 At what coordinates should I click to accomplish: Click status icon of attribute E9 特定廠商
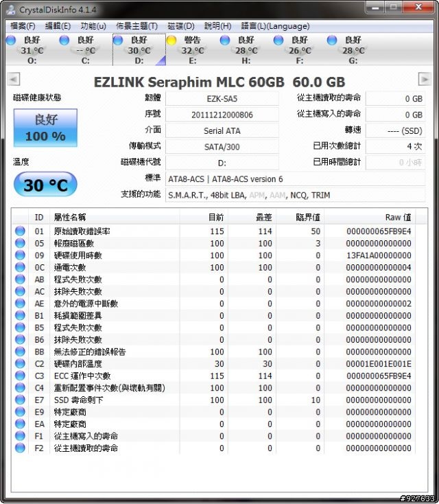coord(20,412)
